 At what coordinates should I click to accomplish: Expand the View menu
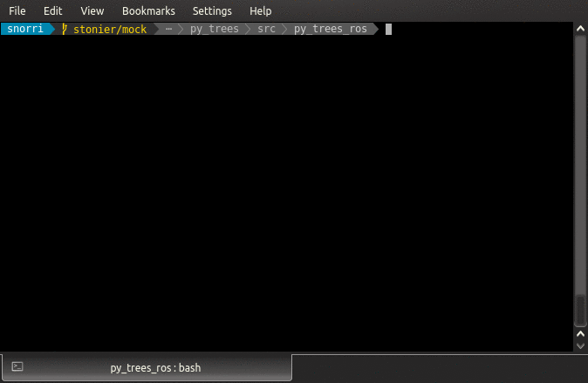click(92, 10)
